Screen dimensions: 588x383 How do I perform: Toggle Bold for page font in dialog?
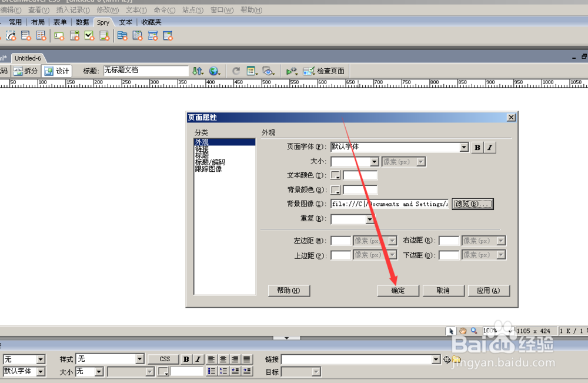[477, 148]
